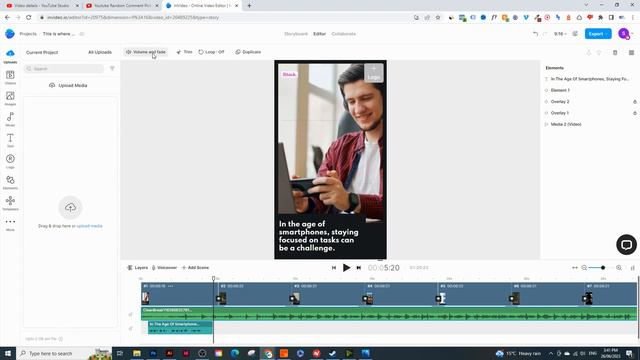Screen dimensions: 640x360
Task: Toggle lock on Overlay 1
Action: click(635, 113)
